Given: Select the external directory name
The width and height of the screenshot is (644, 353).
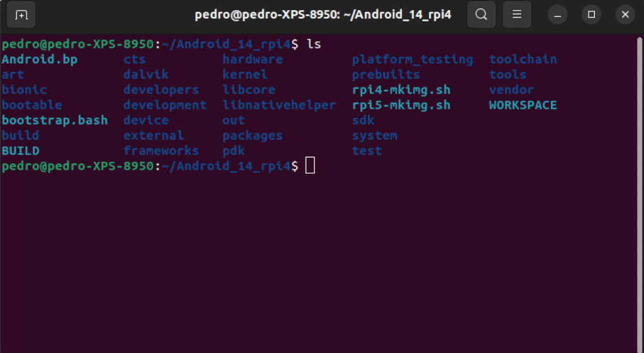Looking at the screenshot, I should [153, 135].
